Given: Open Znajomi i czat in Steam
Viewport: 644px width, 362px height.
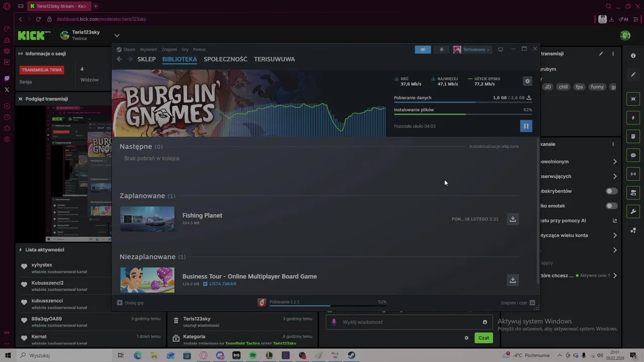Looking at the screenshot, I should [518, 303].
